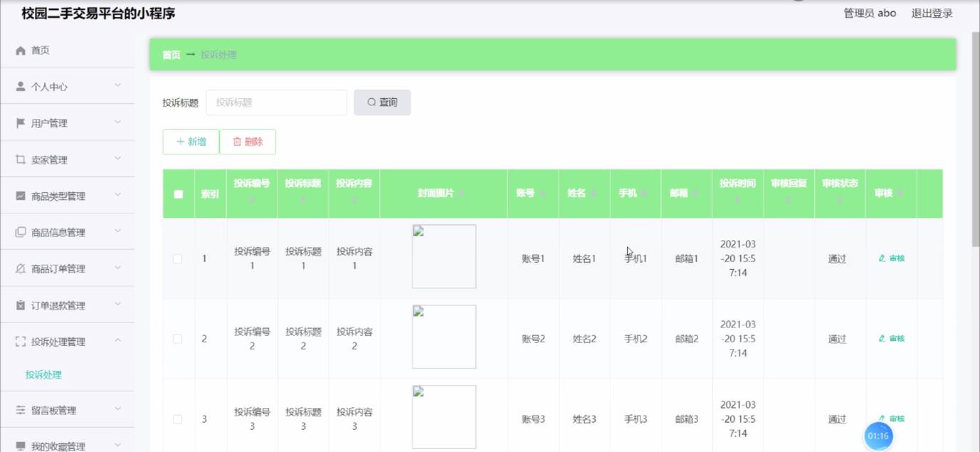Expand the 个人中心 menu chevron
980x452 pixels.
pyautogui.click(x=118, y=86)
